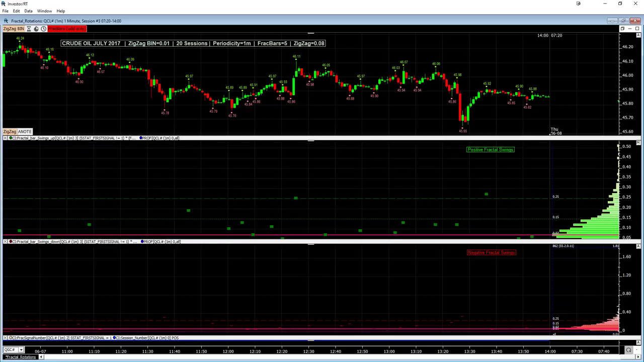Close the Fractal_Rotations chart window

pos(635,21)
